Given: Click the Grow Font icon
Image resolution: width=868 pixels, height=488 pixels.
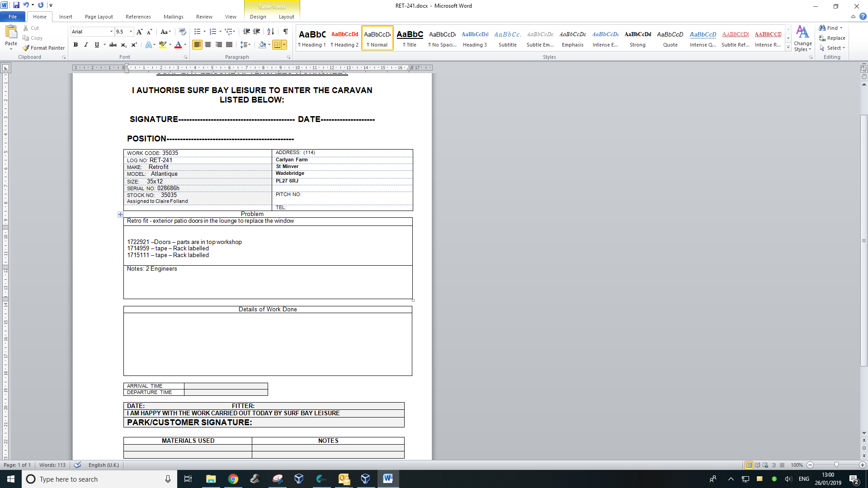Looking at the screenshot, I should coord(139,32).
